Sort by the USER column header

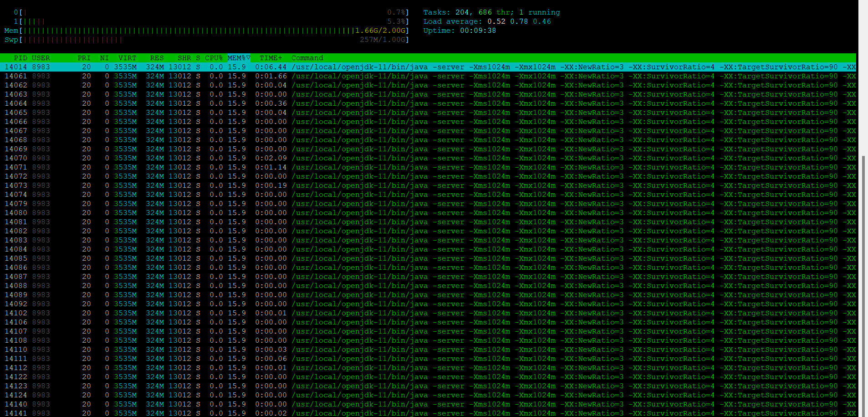tap(41, 58)
